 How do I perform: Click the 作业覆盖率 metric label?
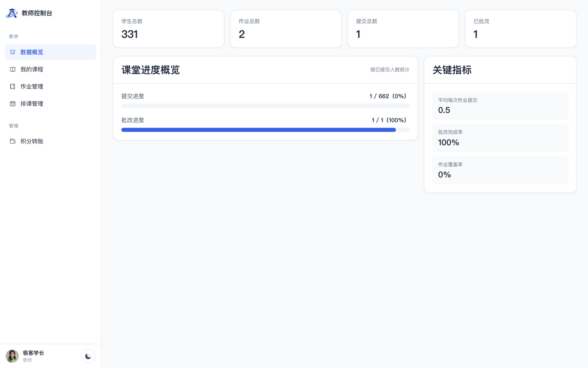click(450, 165)
